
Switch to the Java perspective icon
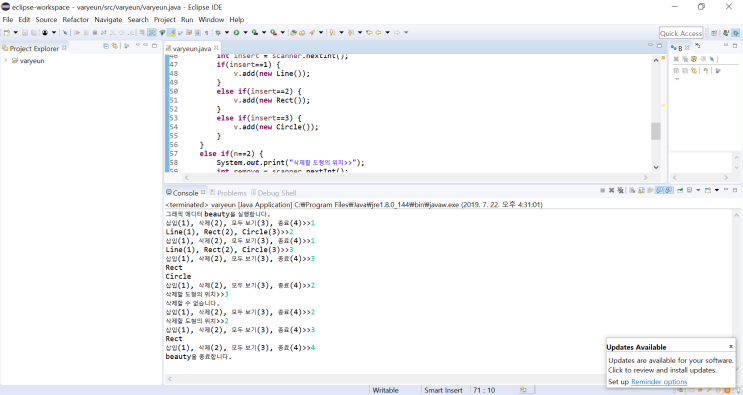click(x=726, y=33)
